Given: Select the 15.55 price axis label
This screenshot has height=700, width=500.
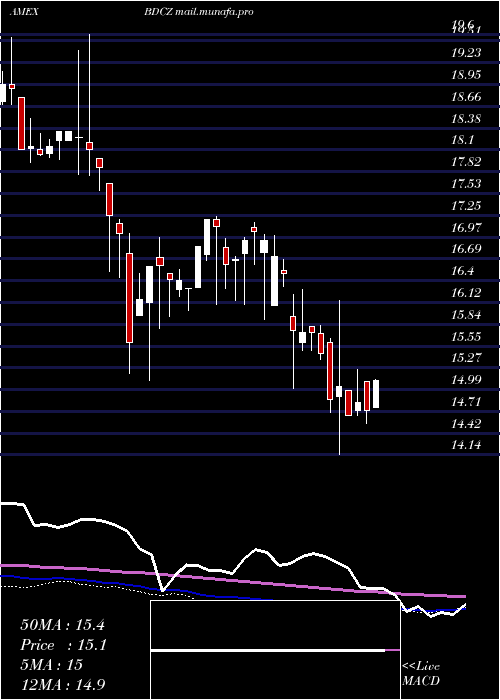Looking at the screenshot, I should point(467,336).
